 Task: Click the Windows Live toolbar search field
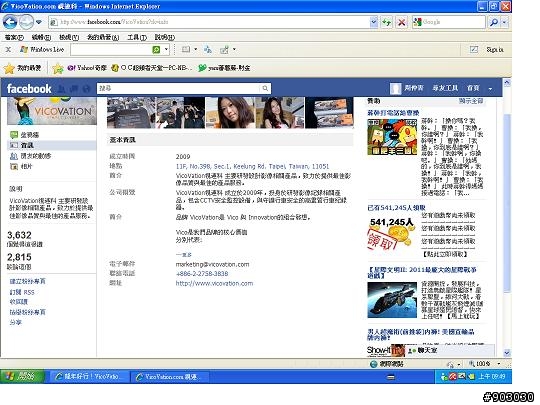click(x=111, y=50)
